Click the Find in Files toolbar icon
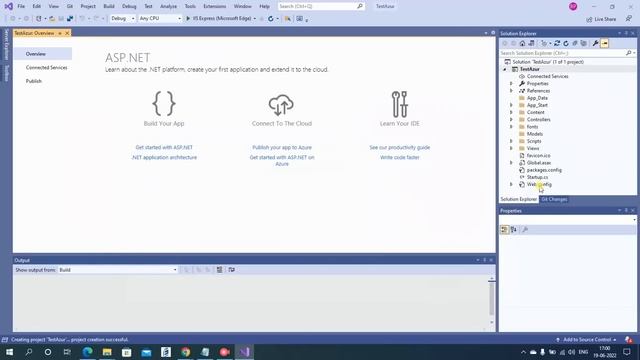 (x=288, y=19)
